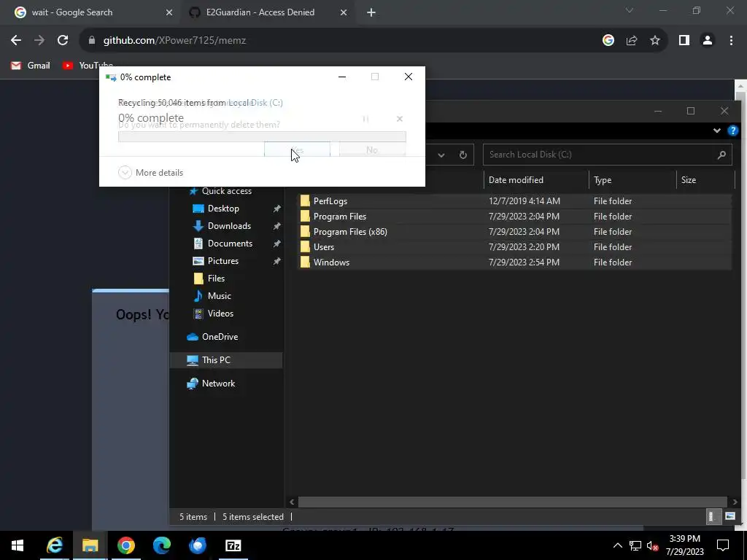Viewport: 747px width, 560px height.
Task: Open Explorer address history dropdown
Action: (x=441, y=155)
